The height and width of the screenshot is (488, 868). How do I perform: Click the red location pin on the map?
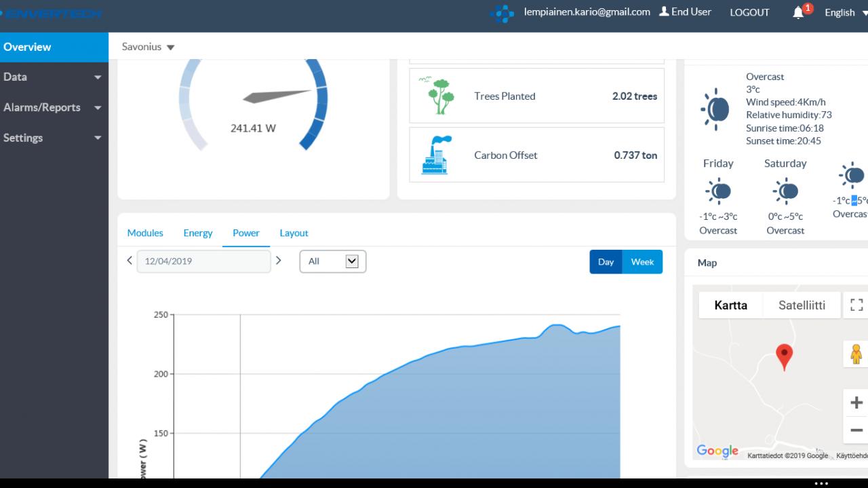[x=784, y=357]
